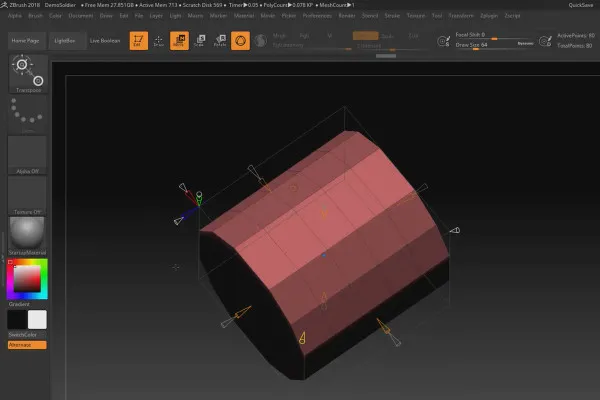Open the Preferences menu
The image size is (600, 400).
[318, 16]
